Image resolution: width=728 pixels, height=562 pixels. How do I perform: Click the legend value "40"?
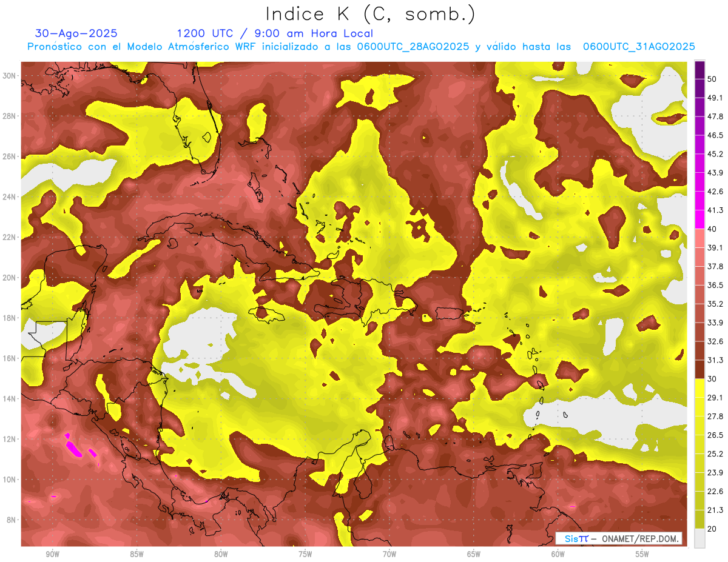click(x=713, y=229)
